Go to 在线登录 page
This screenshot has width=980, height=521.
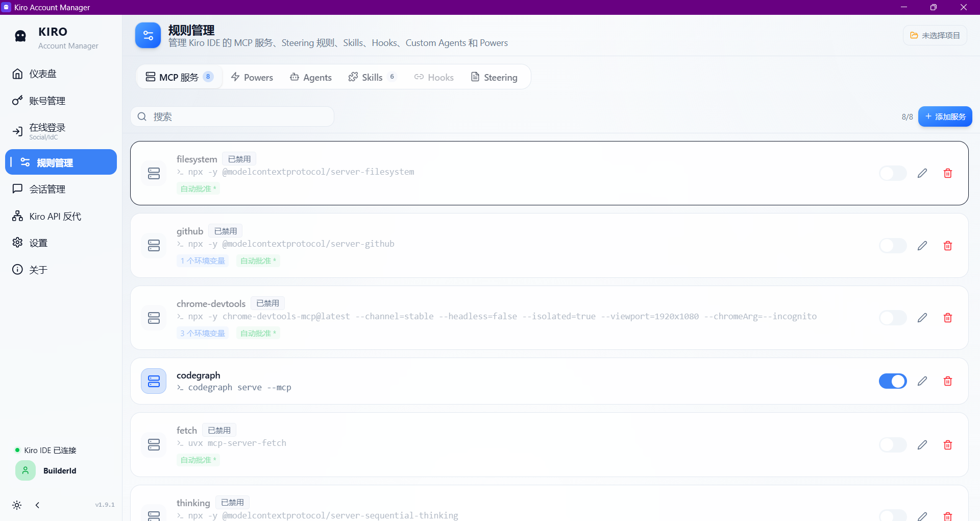coord(61,131)
